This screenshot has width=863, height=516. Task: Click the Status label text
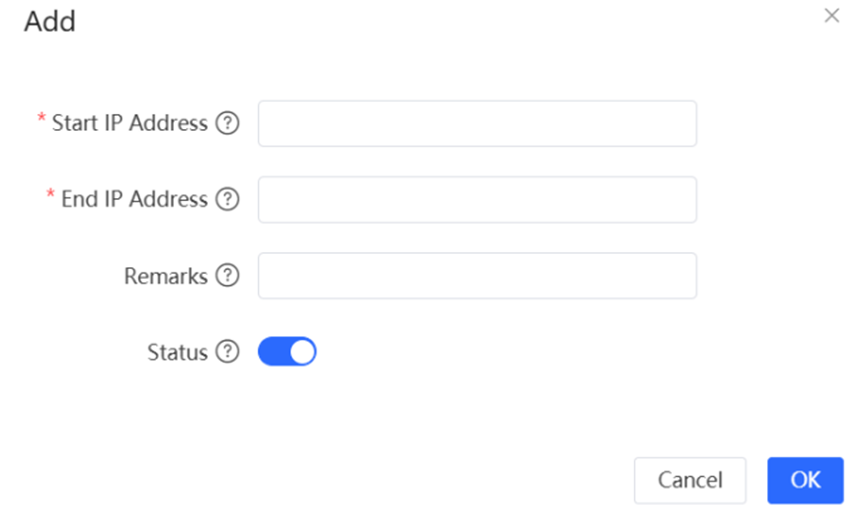click(177, 352)
